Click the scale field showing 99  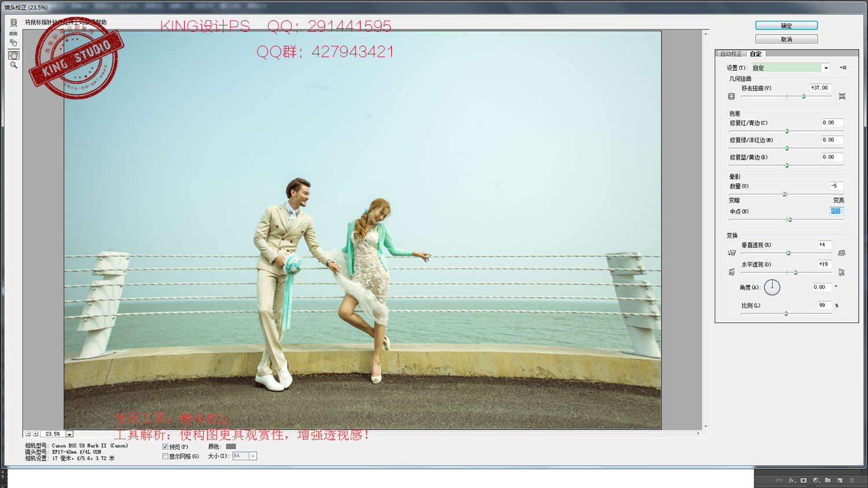coord(824,305)
